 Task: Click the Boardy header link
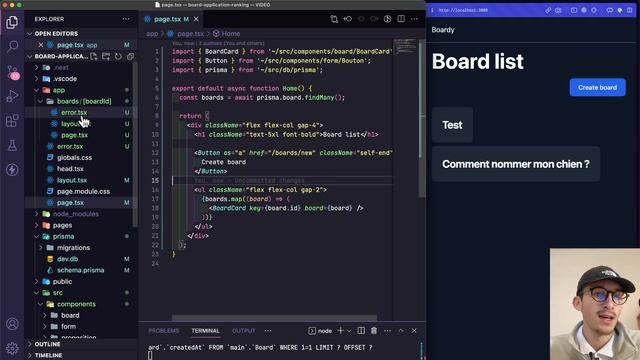[x=443, y=30]
